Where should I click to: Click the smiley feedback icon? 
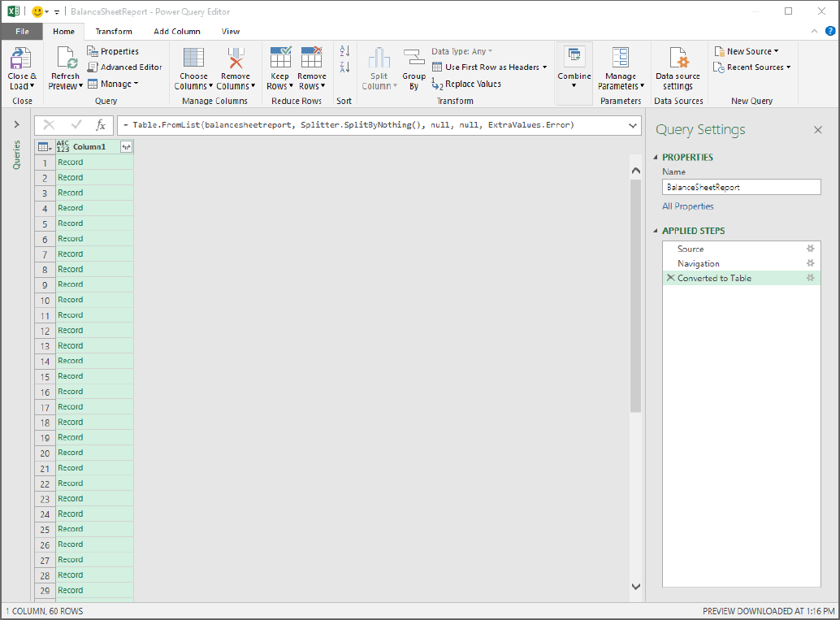[37, 11]
